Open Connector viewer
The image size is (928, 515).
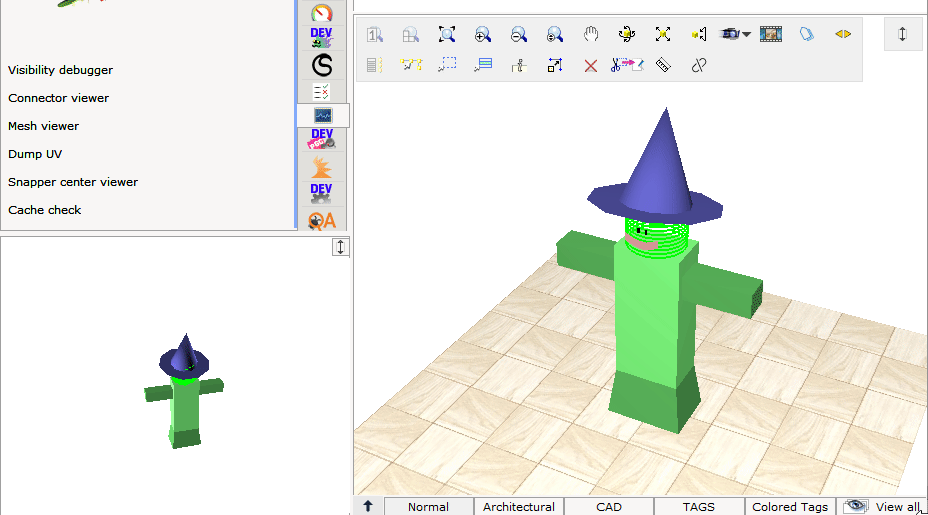(x=59, y=98)
